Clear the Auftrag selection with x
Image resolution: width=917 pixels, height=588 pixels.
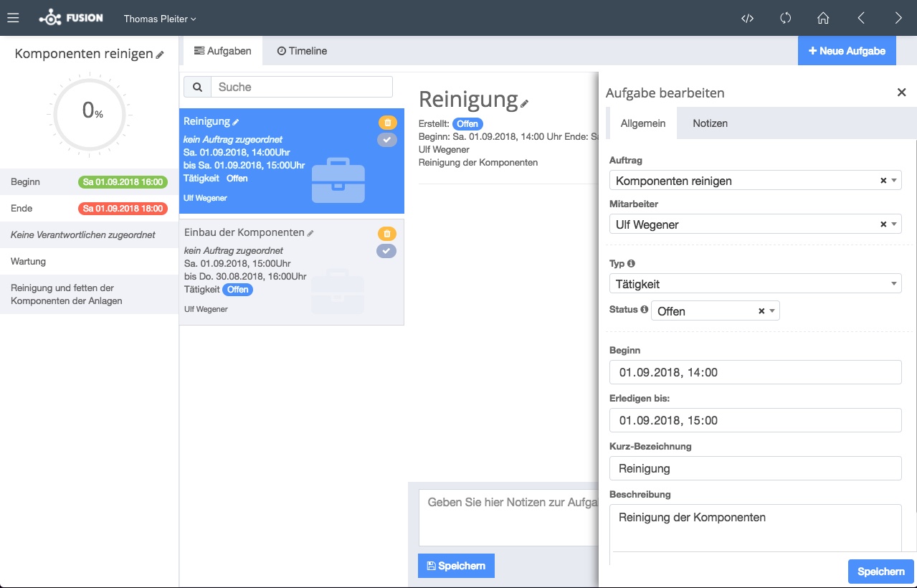[x=883, y=181]
